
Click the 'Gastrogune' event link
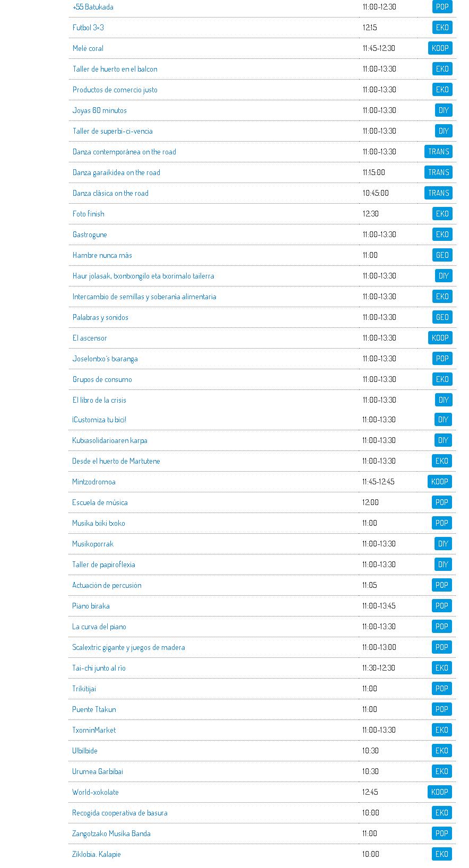(90, 235)
